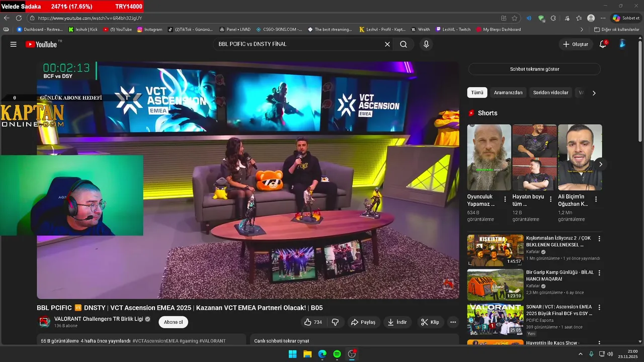Click the Abone ol subscribe button
Viewport: 644px width, 362px height.
pyautogui.click(x=174, y=322)
